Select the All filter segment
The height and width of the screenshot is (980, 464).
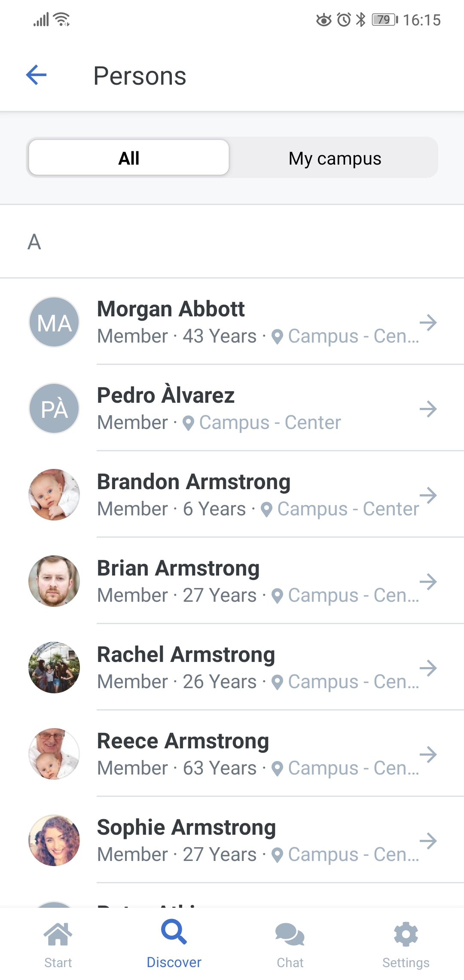(x=129, y=158)
